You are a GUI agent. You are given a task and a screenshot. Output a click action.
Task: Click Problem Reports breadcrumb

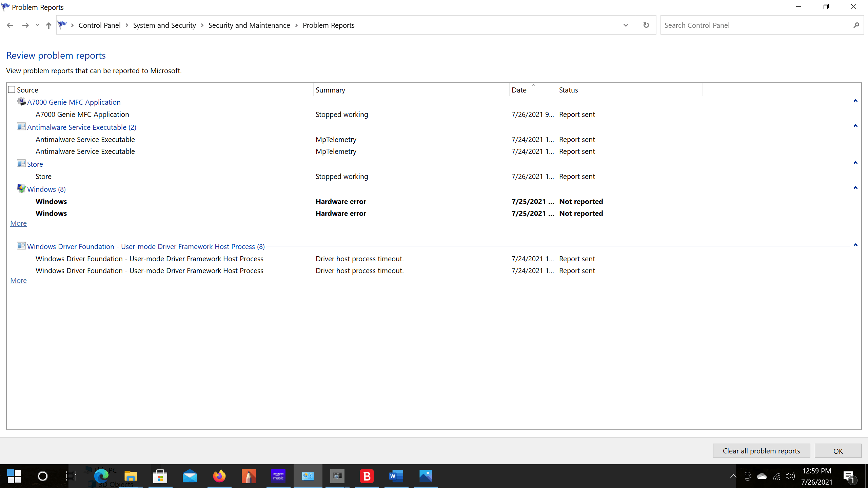[x=329, y=25]
